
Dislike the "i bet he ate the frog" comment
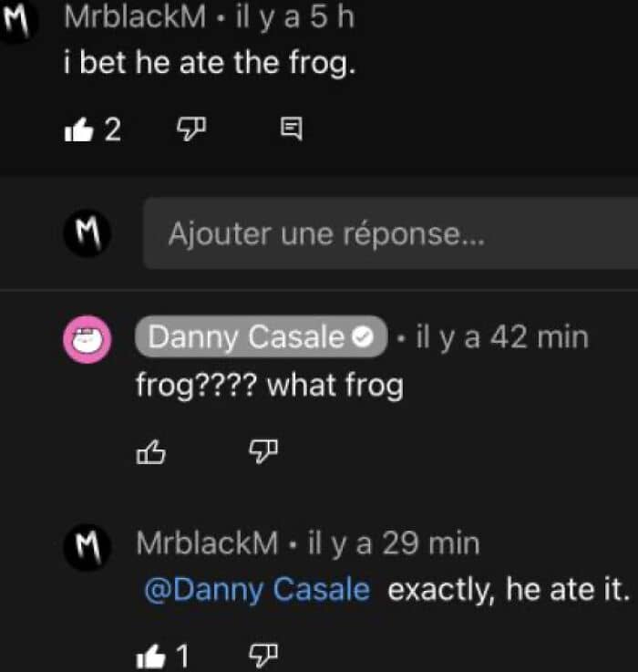pos(189,130)
